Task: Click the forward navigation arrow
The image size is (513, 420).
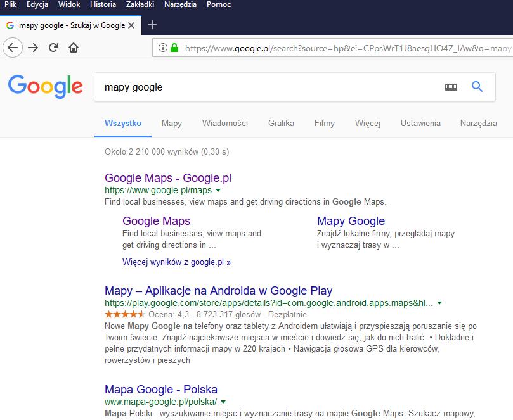Action: click(33, 48)
